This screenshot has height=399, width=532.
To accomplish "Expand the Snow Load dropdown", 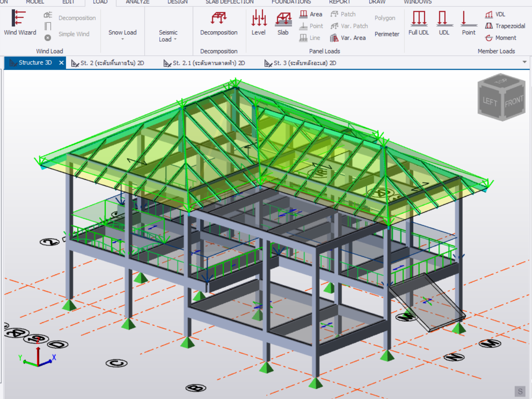I will (122, 35).
